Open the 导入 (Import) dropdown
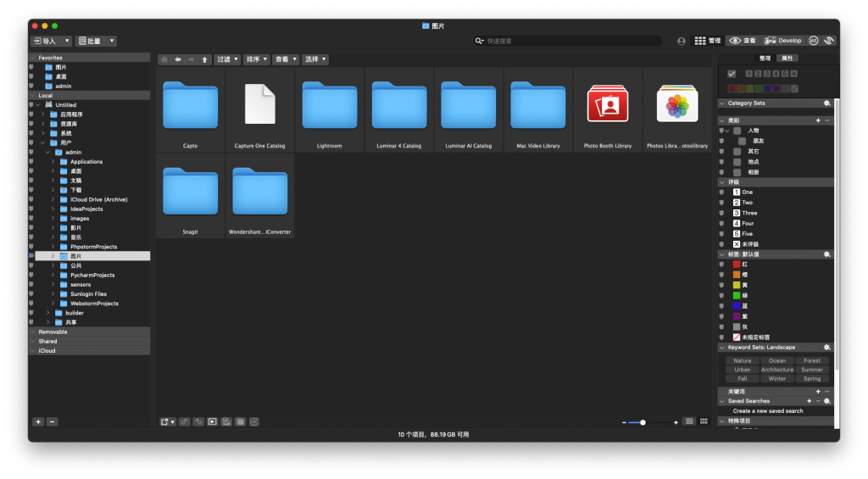Image resolution: width=868 pixels, height=479 pixels. coord(52,41)
